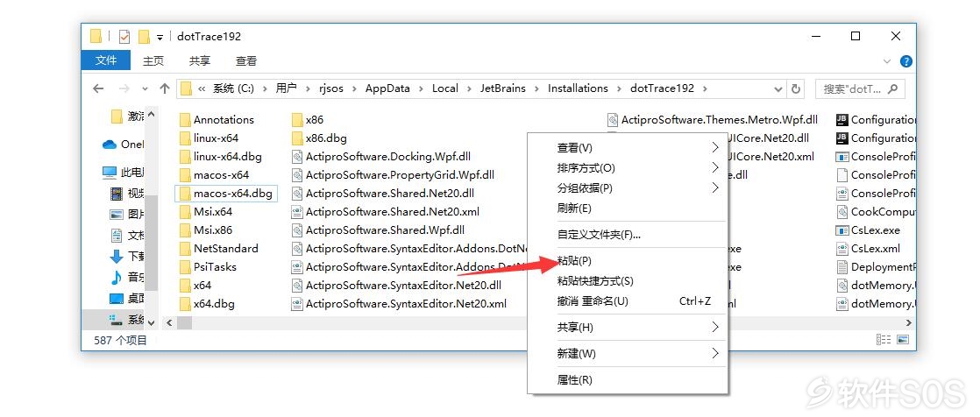Select the x86 folder

(x=309, y=120)
